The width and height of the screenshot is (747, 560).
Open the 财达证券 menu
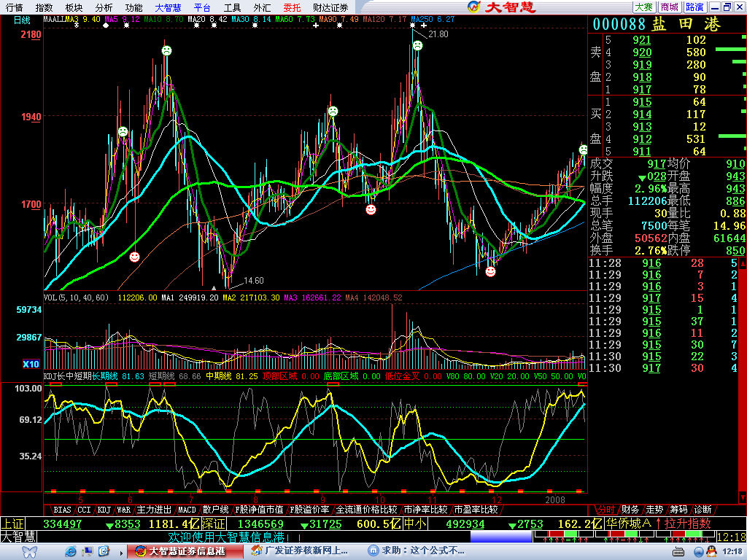click(330, 7)
